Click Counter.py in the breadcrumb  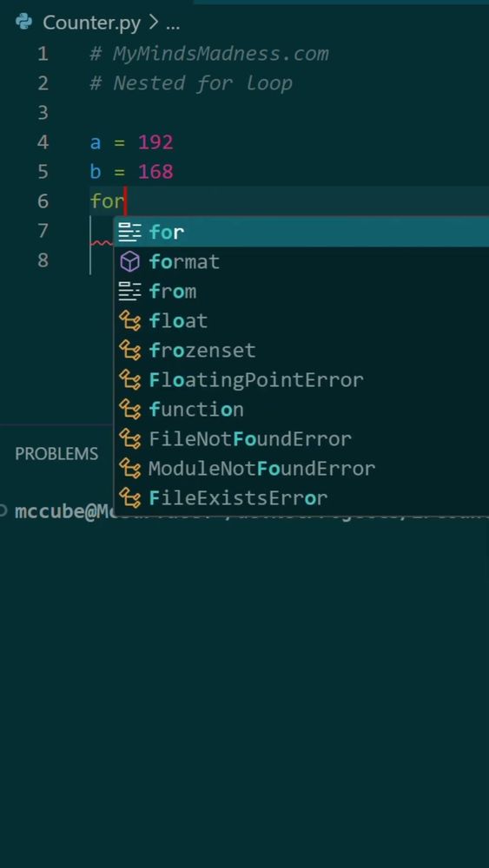tap(91, 23)
